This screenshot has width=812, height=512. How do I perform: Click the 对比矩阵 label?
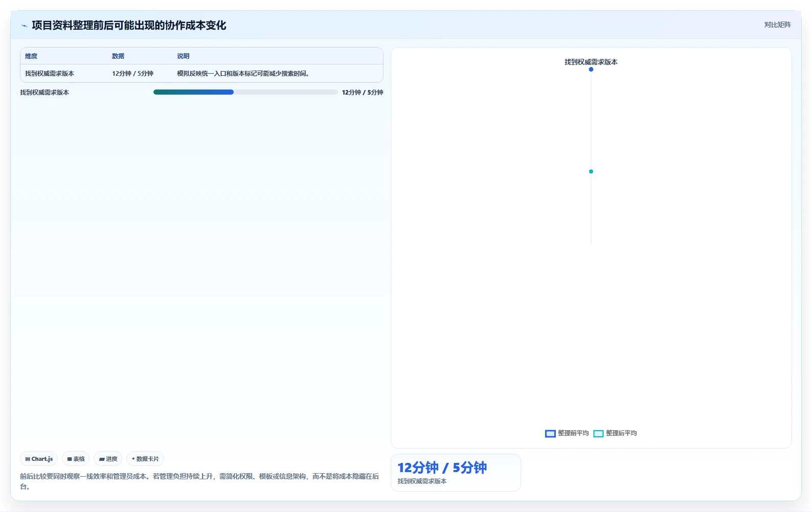tap(777, 25)
